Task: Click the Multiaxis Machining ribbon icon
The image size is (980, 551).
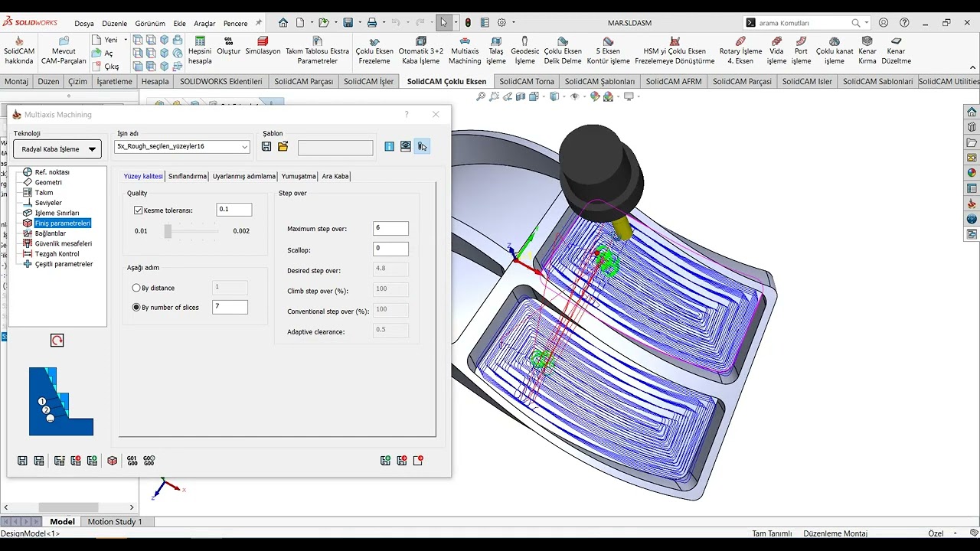Action: tap(465, 51)
